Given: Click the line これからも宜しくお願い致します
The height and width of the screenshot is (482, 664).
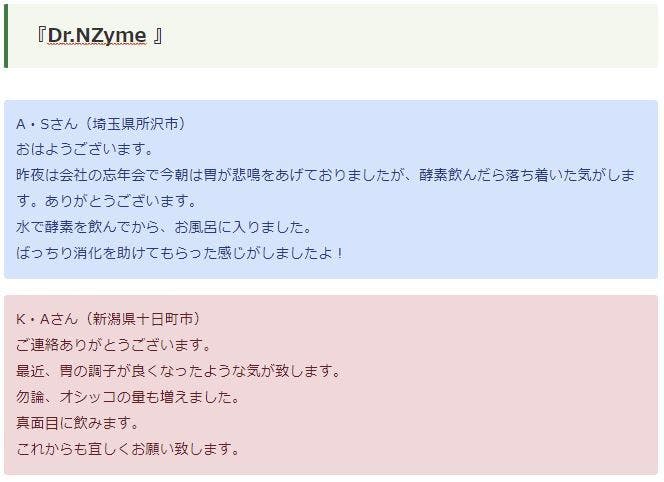Looking at the screenshot, I should pos(127,448).
